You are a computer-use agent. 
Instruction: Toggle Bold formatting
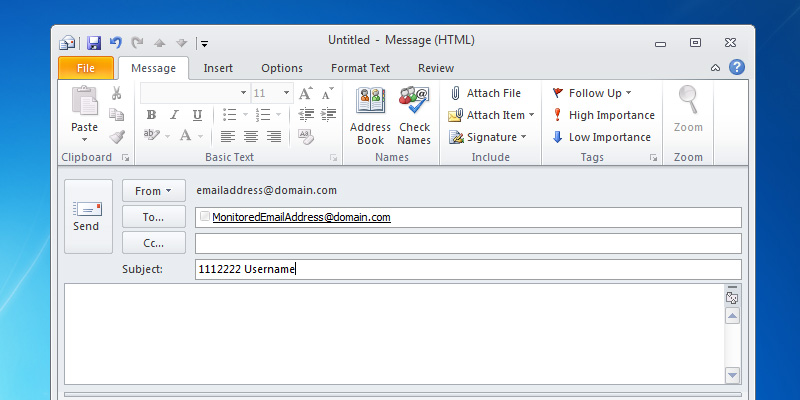click(x=151, y=115)
